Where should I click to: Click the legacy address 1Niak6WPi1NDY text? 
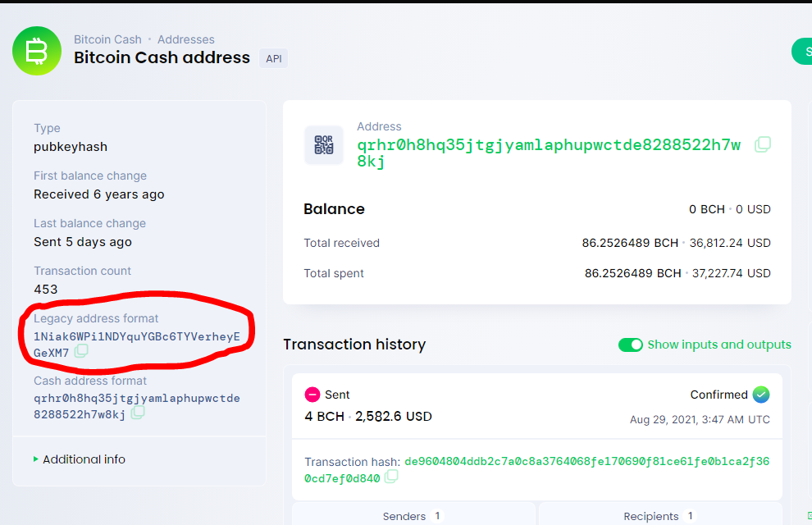[x=137, y=345]
